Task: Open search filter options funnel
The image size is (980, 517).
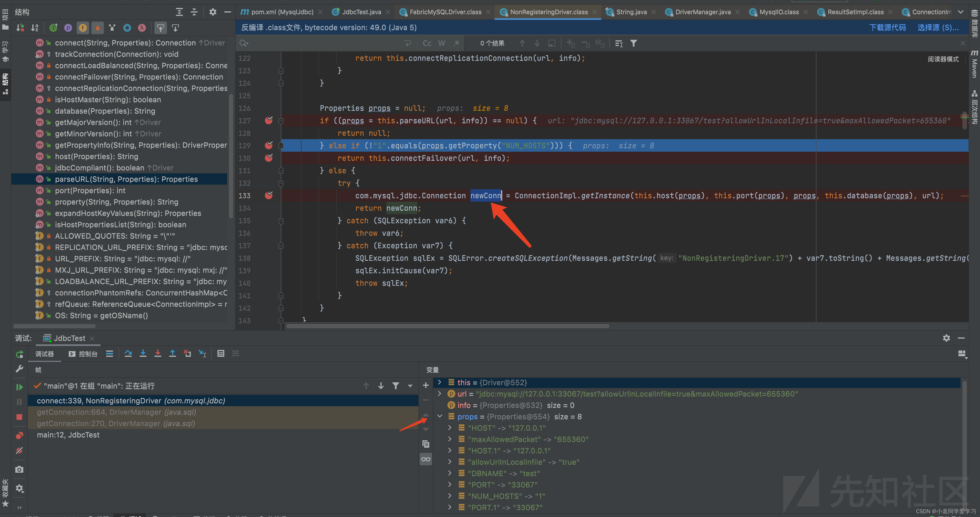Action: coord(633,43)
